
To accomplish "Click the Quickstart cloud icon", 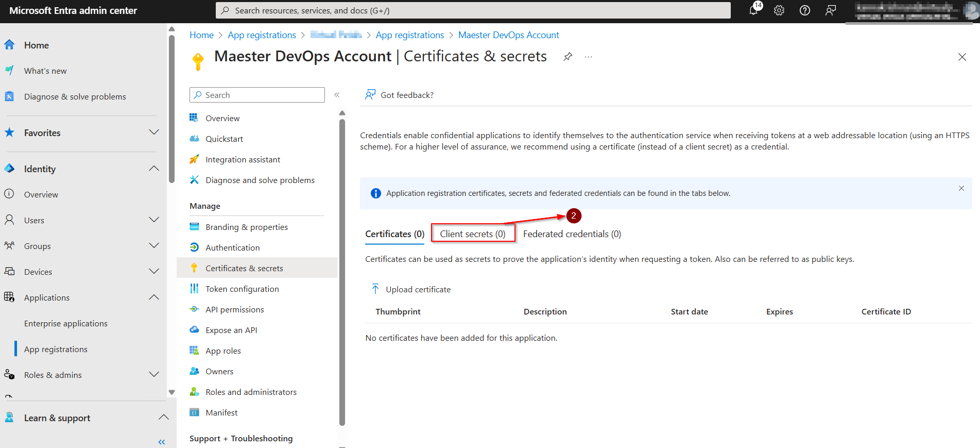I will click(x=194, y=139).
